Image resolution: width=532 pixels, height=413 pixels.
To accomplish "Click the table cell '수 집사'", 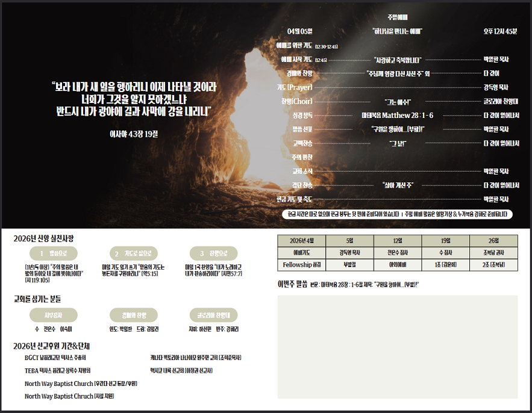I will point(445,253).
